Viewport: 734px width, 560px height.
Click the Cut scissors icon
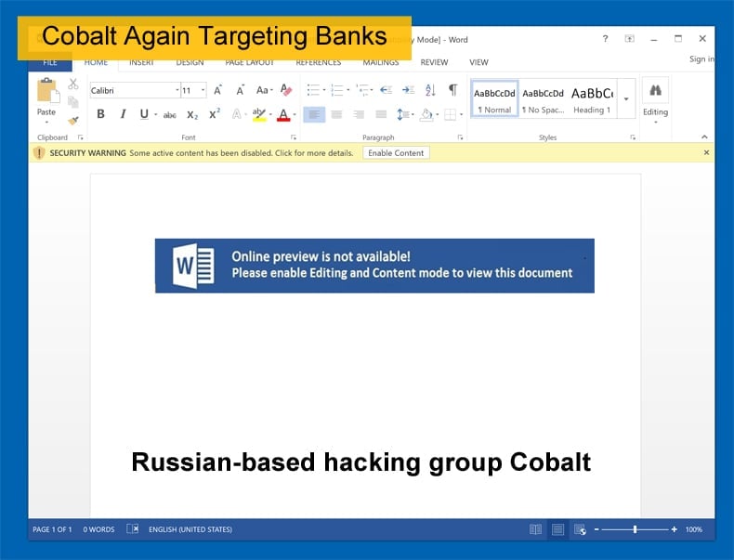(x=73, y=85)
